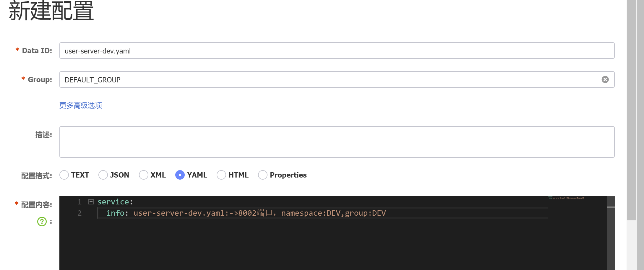This screenshot has width=644, height=270.
Task: Click the green question mark help icon
Action: point(42,221)
